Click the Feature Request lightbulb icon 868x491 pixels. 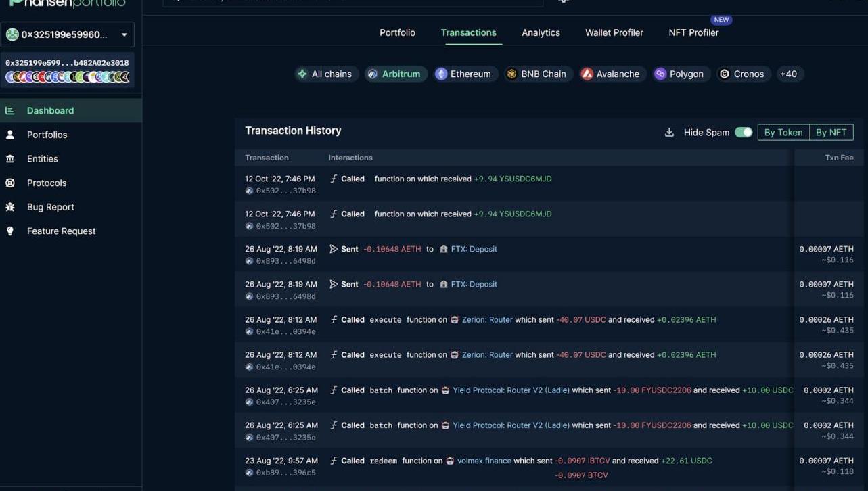pos(10,231)
